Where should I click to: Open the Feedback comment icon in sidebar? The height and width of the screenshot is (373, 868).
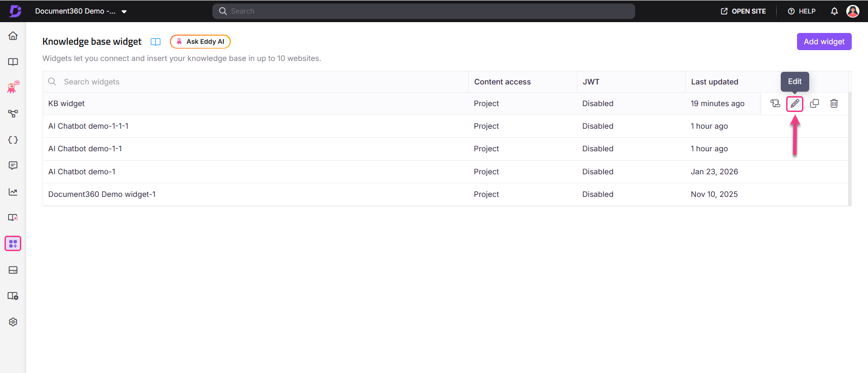(x=13, y=166)
